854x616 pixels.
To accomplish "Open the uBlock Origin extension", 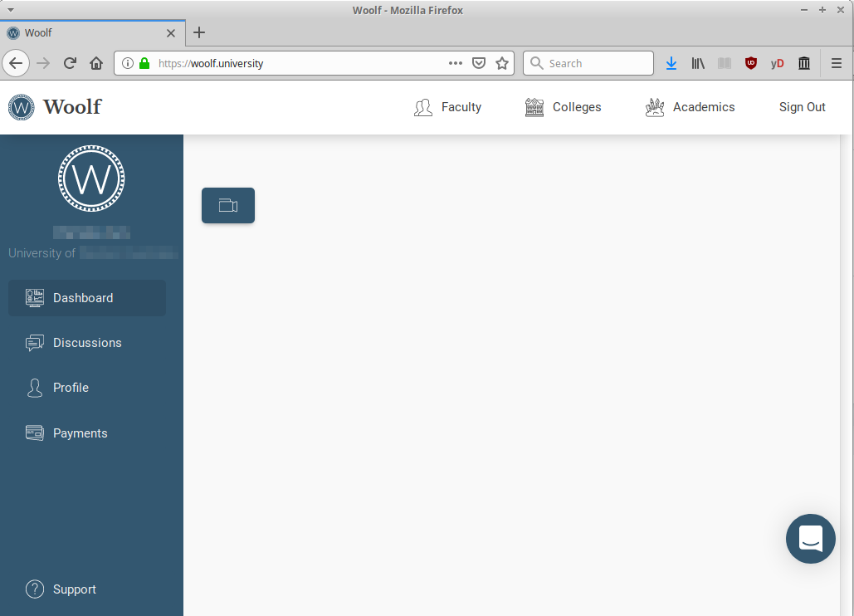I will (751, 63).
